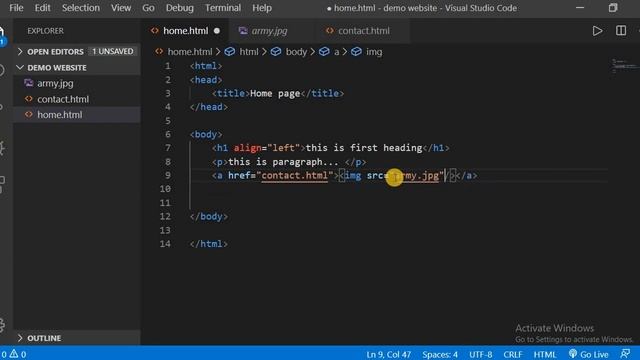Click the title tag text on line 3
The width and height of the screenshot is (640, 360).
click(275, 93)
